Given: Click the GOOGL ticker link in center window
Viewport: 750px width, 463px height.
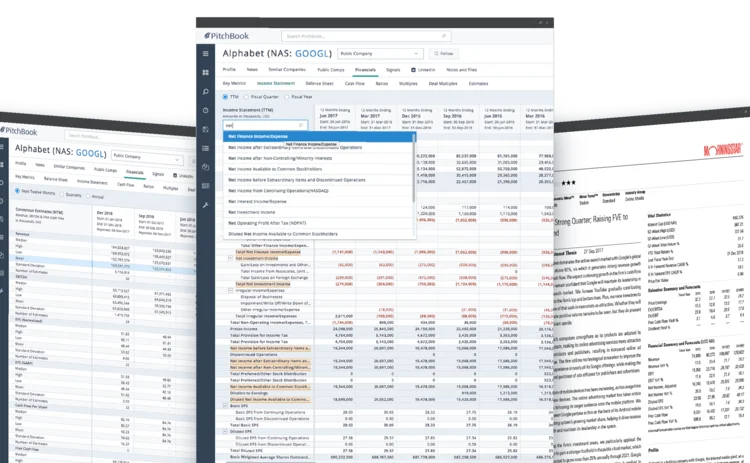Looking at the screenshot, I should click(x=313, y=54).
